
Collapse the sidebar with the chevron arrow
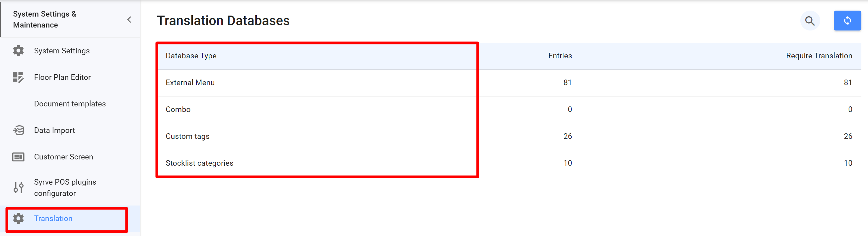tap(129, 20)
